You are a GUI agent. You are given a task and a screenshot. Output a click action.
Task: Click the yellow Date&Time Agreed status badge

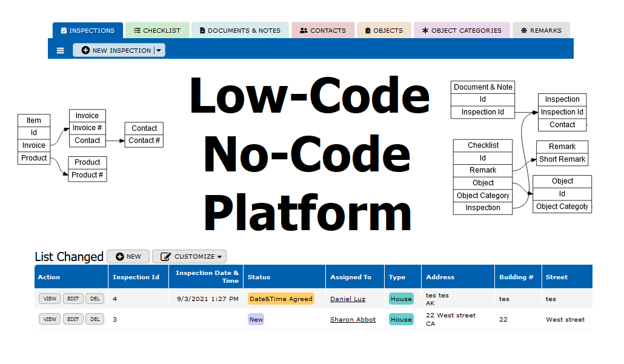click(280, 299)
